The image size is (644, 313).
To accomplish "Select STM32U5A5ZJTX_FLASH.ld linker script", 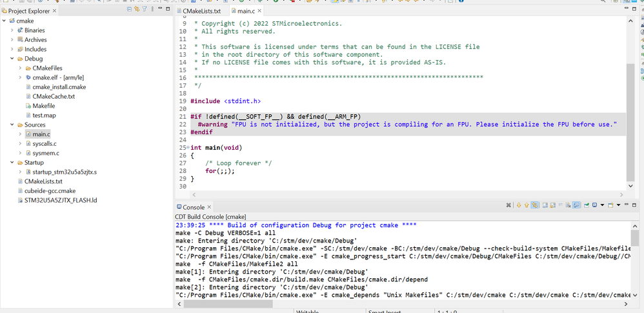I will pyautogui.click(x=61, y=201).
